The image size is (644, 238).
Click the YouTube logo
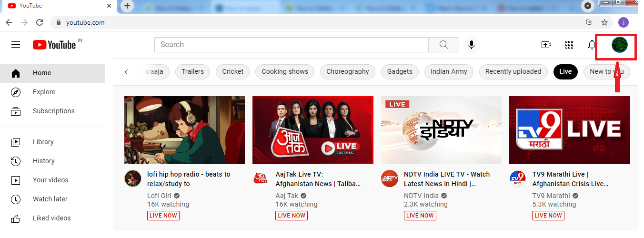[x=55, y=44]
